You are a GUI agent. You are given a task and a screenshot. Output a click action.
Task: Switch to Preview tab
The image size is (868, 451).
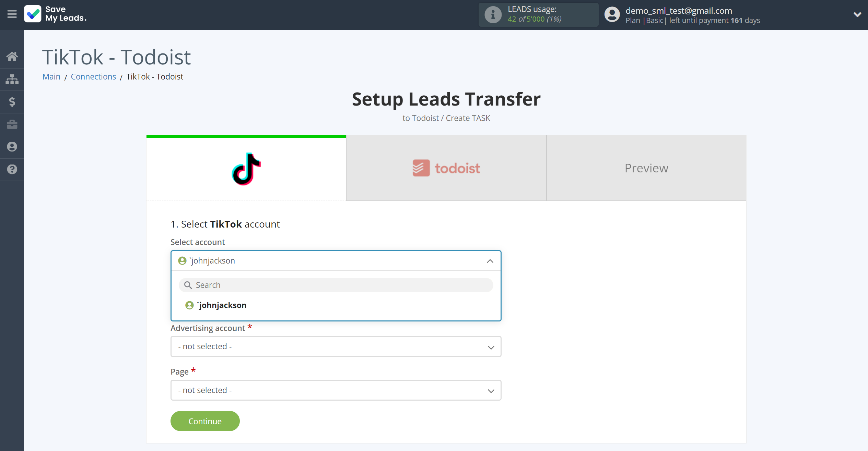(x=646, y=168)
